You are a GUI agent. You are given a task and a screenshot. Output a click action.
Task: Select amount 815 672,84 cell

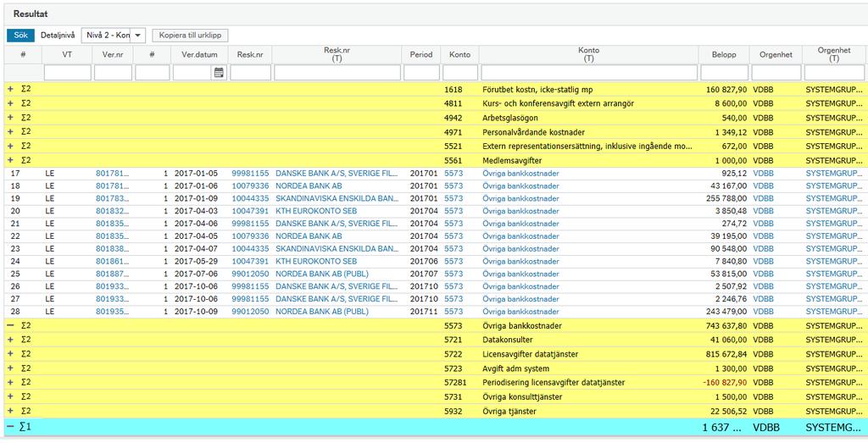(725, 354)
